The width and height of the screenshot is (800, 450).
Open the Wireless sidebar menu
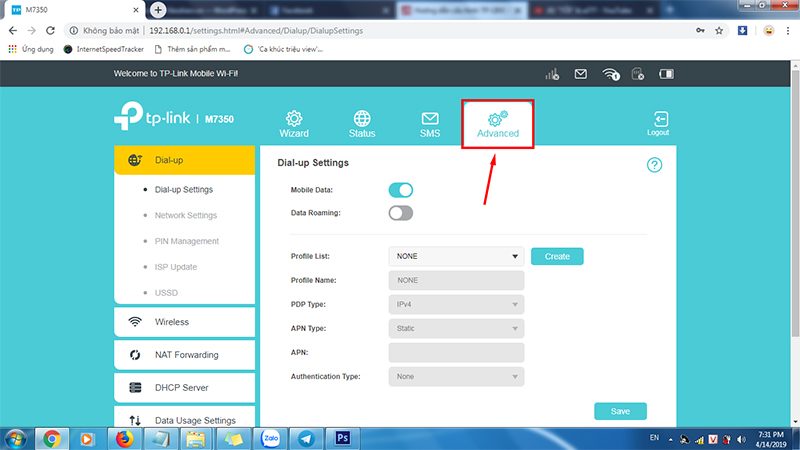click(x=184, y=322)
